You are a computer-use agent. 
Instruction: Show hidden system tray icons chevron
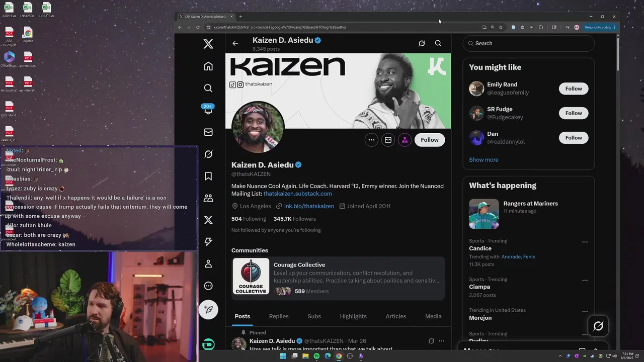point(560,356)
